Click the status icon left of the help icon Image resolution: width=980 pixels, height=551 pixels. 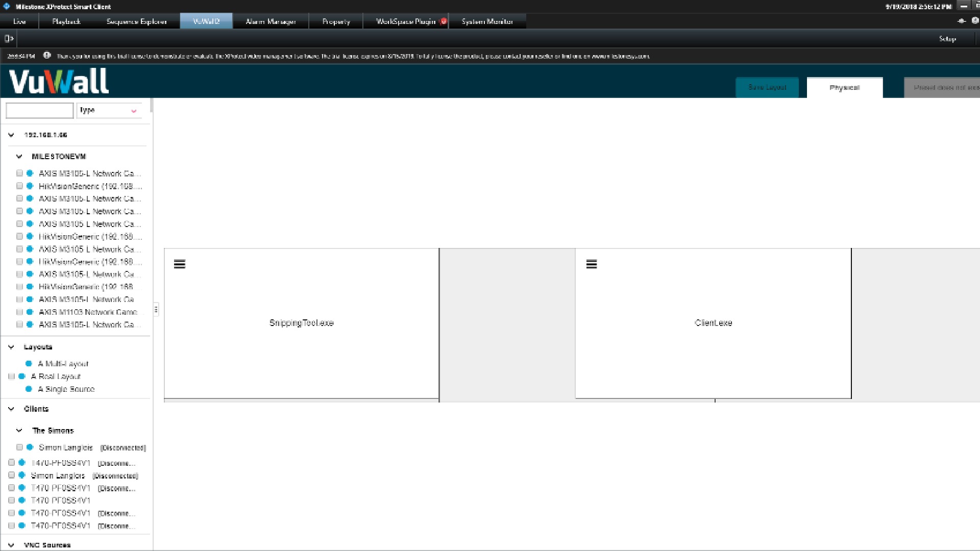[x=962, y=21]
